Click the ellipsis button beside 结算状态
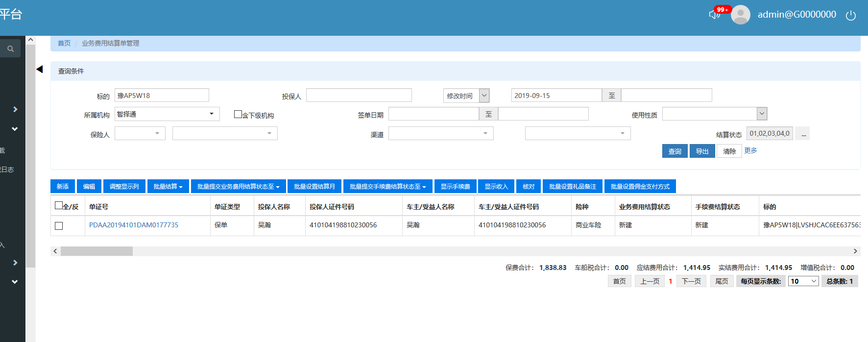The width and height of the screenshot is (868, 342). tap(803, 134)
